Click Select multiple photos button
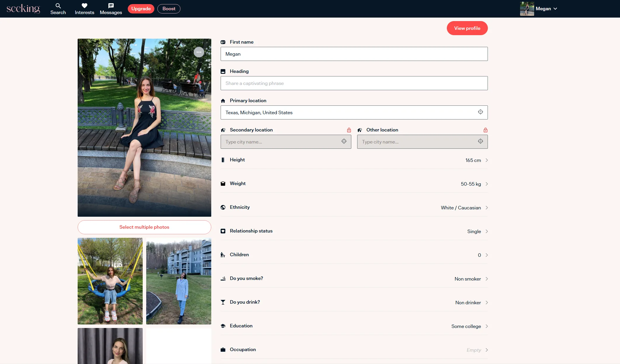 (x=144, y=227)
